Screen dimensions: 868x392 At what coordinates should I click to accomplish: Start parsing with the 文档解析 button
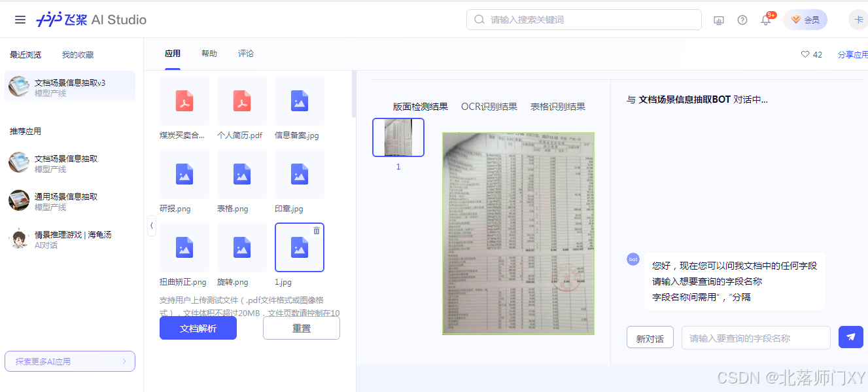(x=198, y=328)
